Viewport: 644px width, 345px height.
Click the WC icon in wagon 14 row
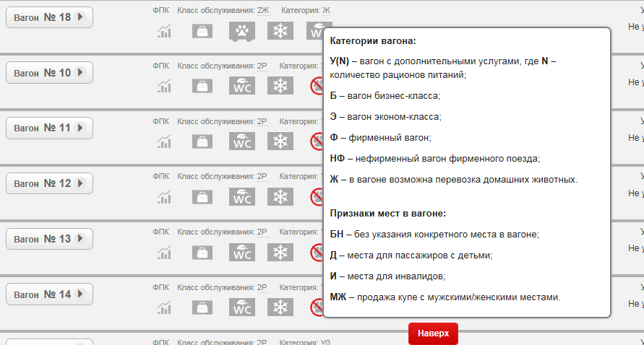pos(242,307)
